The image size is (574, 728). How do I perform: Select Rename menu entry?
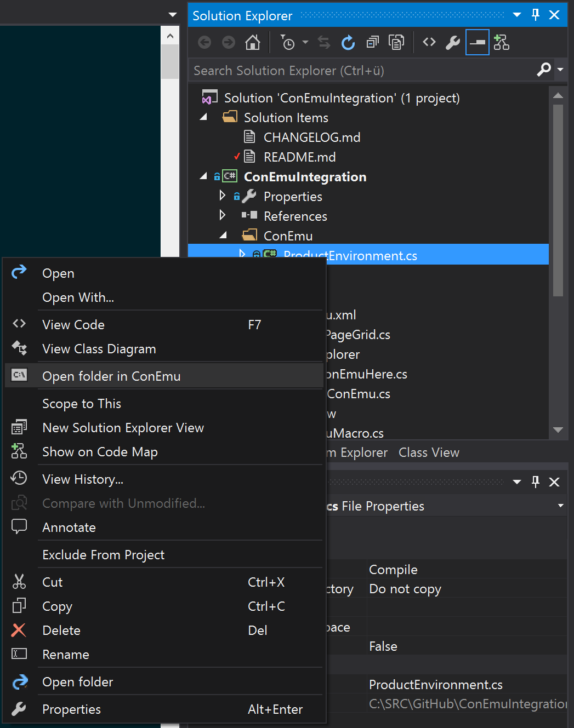pyautogui.click(x=66, y=655)
